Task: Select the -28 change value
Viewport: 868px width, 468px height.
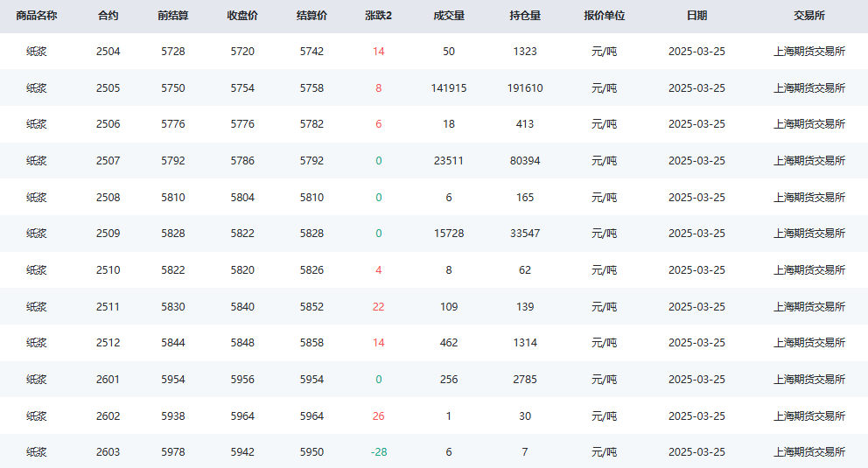Action: 379,452
